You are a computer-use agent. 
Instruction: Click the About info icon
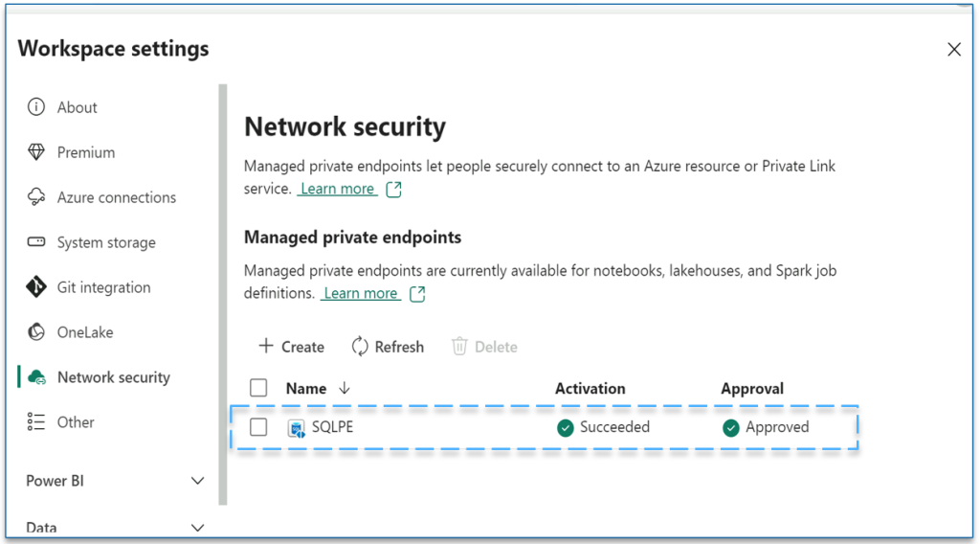[x=36, y=107]
